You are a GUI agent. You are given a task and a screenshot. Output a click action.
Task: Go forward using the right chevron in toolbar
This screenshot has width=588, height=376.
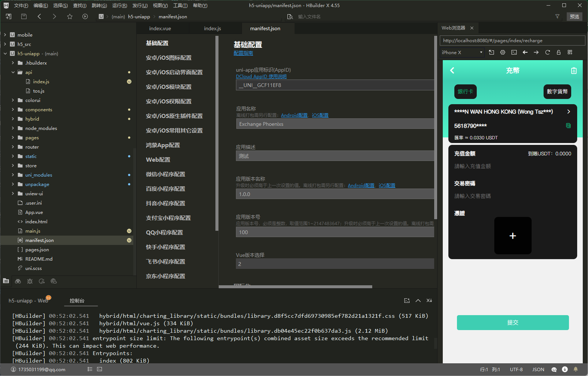(x=55, y=16)
